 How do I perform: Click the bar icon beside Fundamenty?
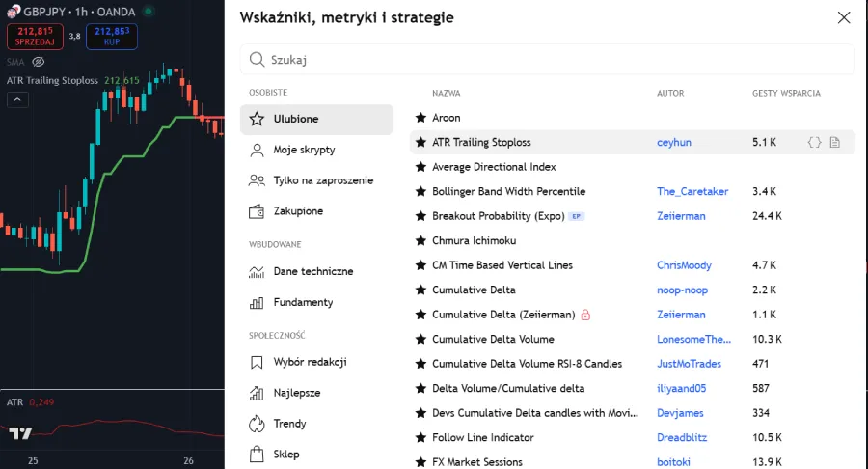click(x=257, y=302)
